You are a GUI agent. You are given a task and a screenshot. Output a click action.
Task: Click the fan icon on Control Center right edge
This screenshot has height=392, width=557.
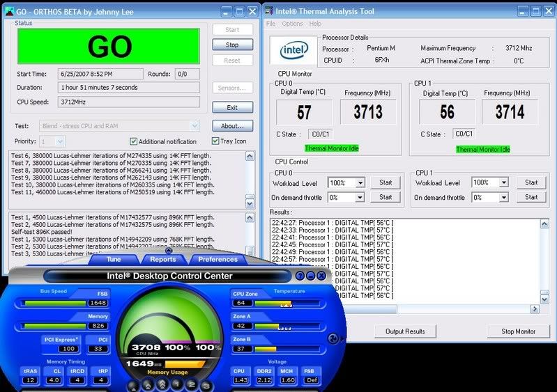pyautogui.click(x=333, y=339)
